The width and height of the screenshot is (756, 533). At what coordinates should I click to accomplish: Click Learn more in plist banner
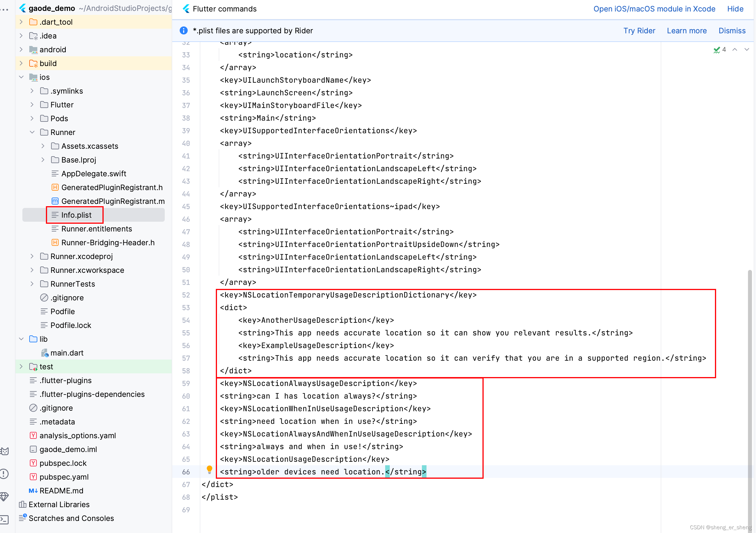pyautogui.click(x=687, y=31)
